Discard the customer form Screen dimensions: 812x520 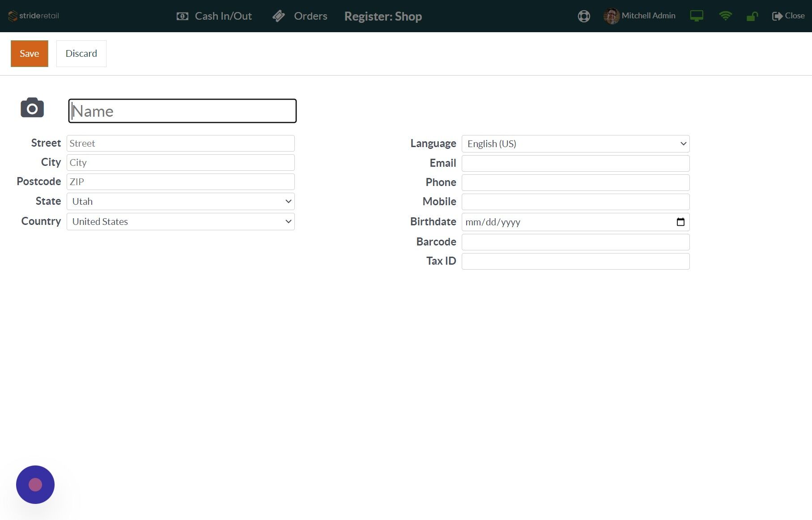pos(81,53)
